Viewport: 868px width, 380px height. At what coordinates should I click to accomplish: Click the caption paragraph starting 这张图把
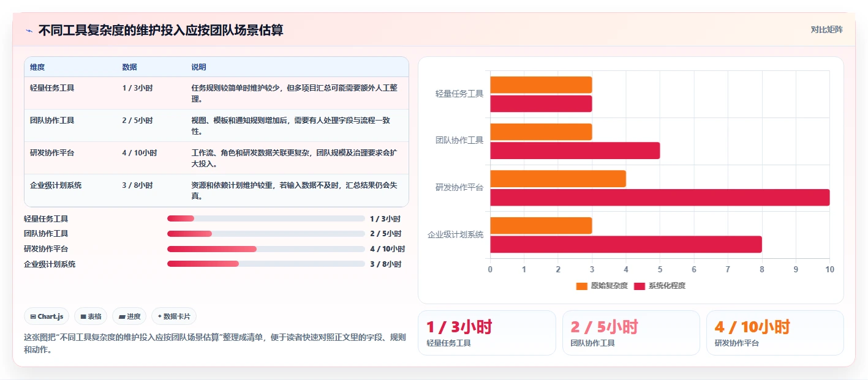click(214, 343)
